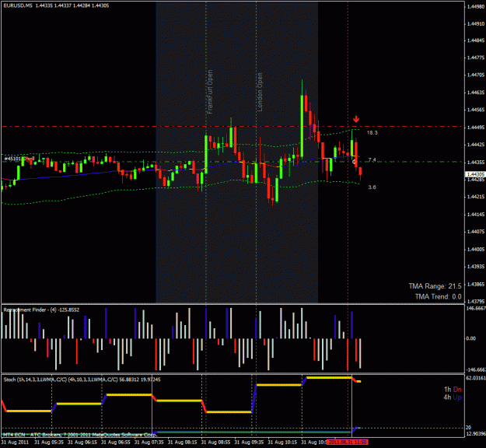
Task: Click the 1.44355 price axis label
Action: pos(476,162)
